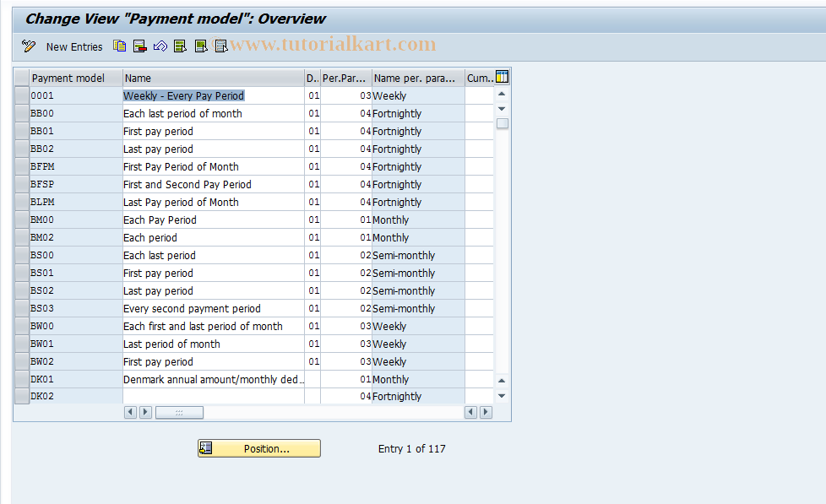Select the row selector for BB00
This screenshot has width=826, height=504.
(22, 113)
